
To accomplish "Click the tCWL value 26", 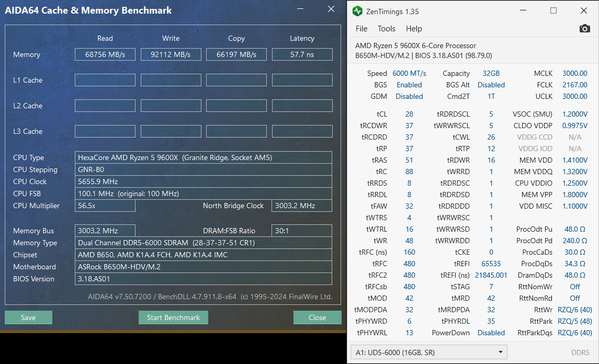I will tap(491, 137).
